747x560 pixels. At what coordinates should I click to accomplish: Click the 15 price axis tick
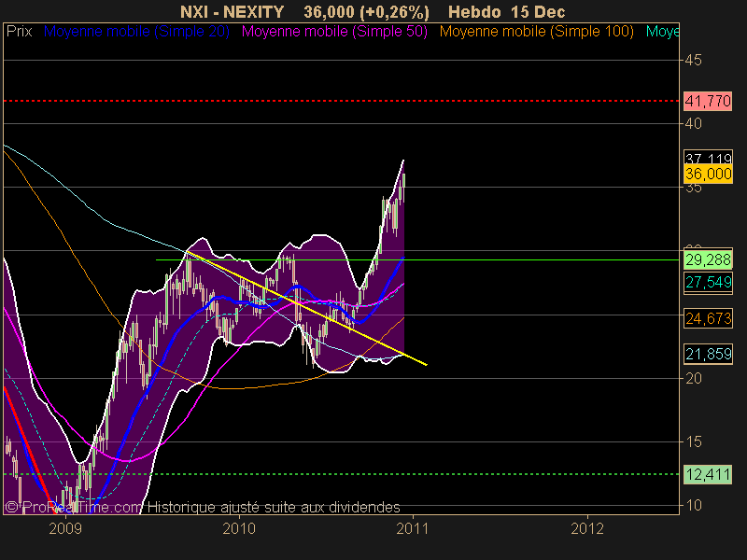(693, 441)
